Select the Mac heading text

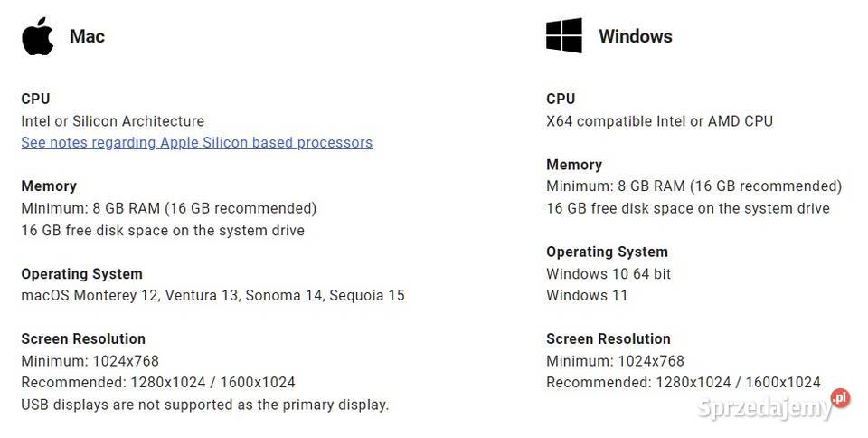(x=87, y=36)
